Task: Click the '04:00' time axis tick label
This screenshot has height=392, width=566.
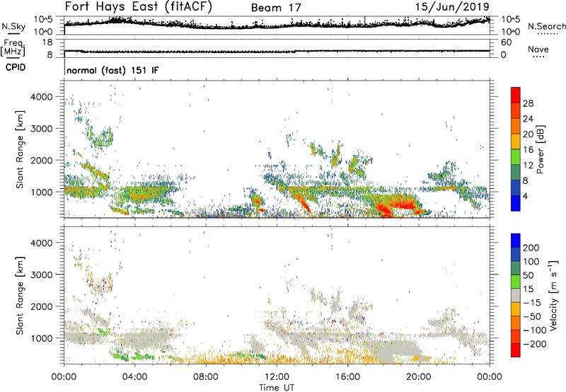Action: (x=134, y=377)
